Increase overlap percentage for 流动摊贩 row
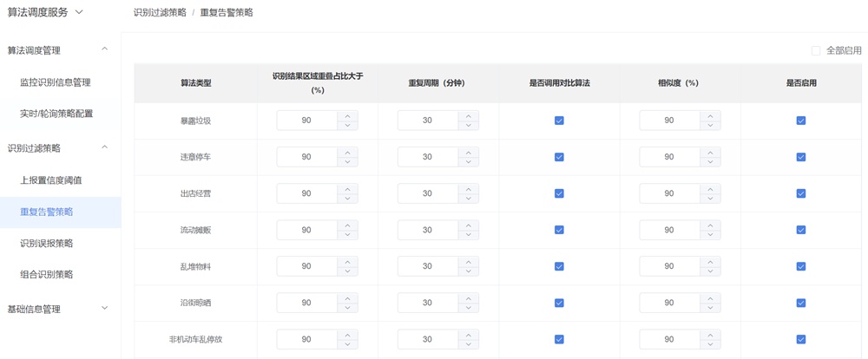 click(x=348, y=225)
